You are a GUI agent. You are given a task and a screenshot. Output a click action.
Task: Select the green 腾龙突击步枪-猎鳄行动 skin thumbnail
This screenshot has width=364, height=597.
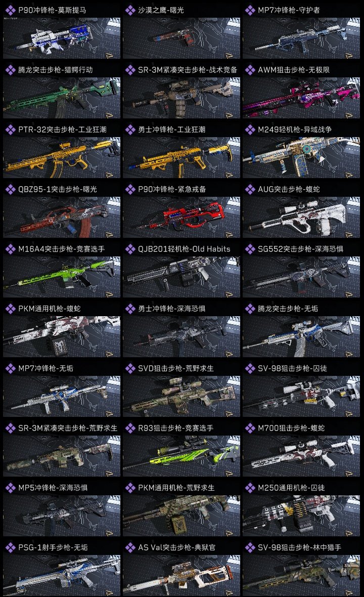62,98
